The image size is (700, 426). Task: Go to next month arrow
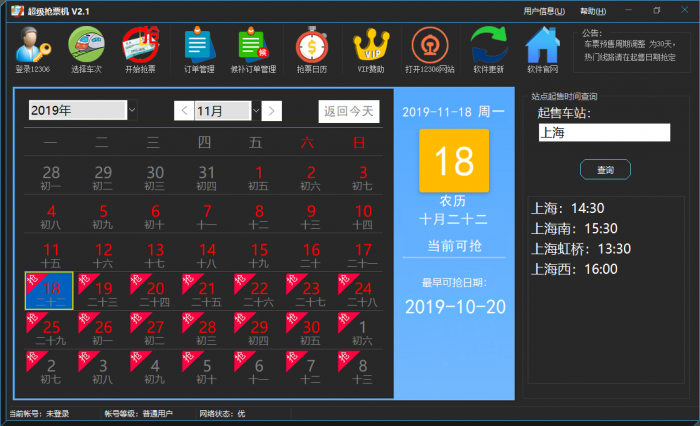pyautogui.click(x=272, y=110)
